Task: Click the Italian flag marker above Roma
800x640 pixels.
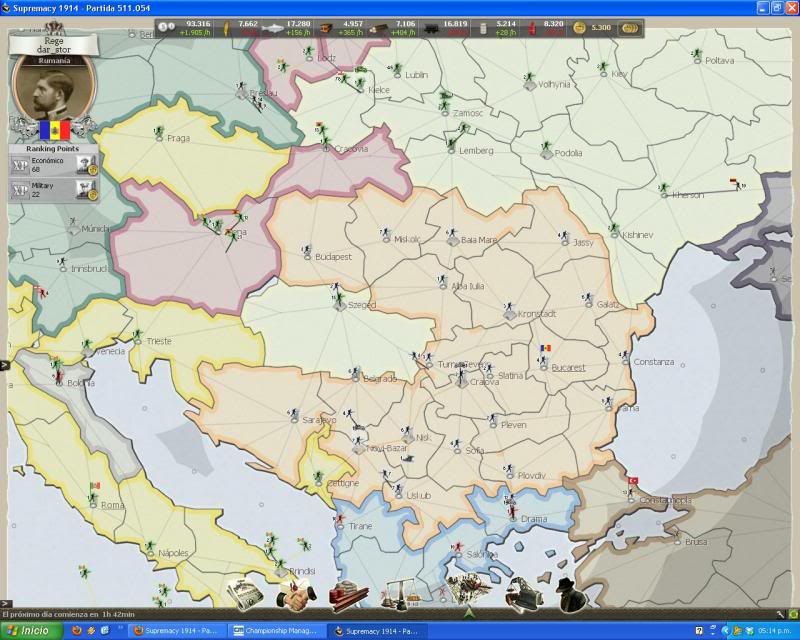Action: pos(94,485)
